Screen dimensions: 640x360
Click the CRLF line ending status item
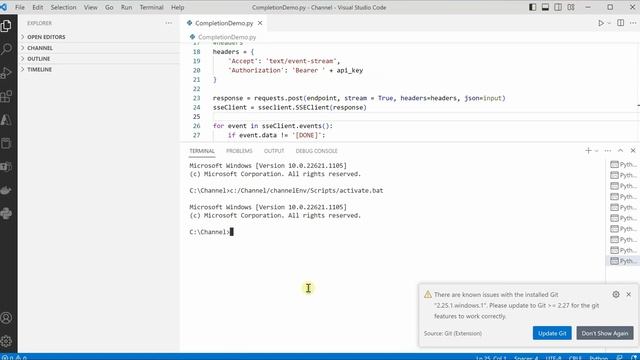pos(575,358)
